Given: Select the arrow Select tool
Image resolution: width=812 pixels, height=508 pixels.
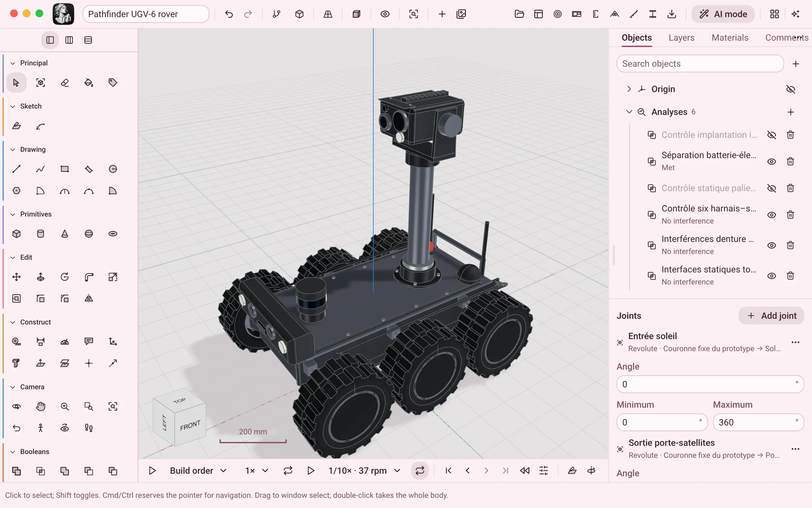Looking at the screenshot, I should [x=16, y=83].
